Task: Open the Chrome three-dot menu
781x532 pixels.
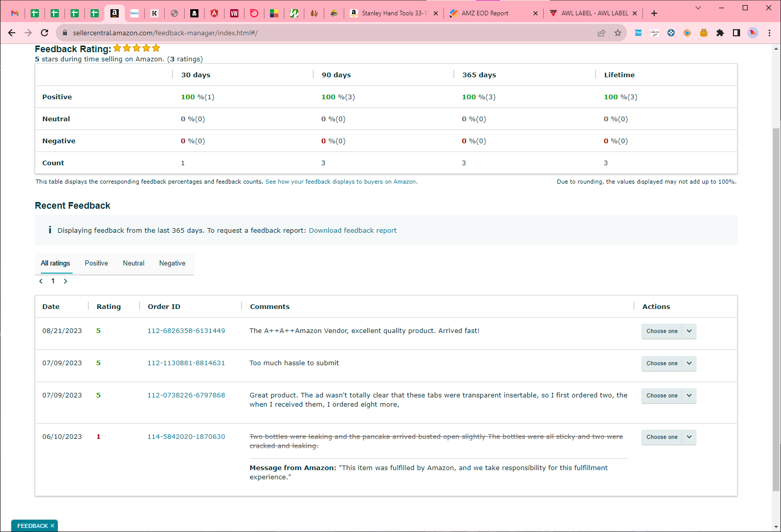Action: coord(769,33)
